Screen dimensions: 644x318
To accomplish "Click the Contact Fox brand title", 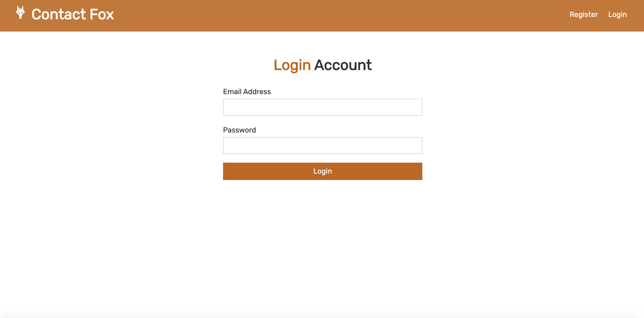I will point(72,14).
